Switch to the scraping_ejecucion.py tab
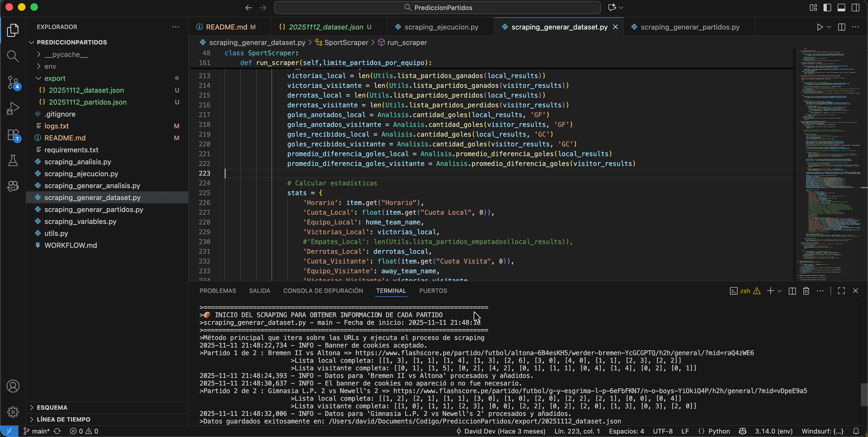 [441, 27]
